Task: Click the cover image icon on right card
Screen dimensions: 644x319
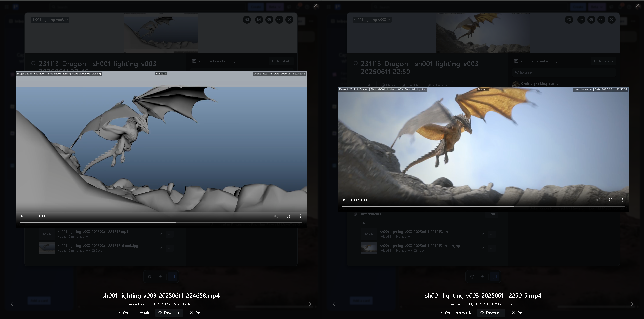Action: coord(581,20)
